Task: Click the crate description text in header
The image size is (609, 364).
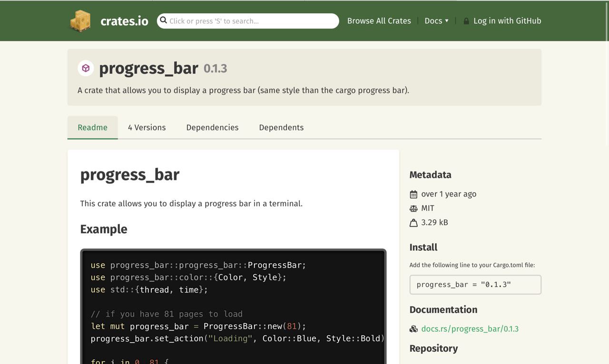Action: click(x=243, y=90)
